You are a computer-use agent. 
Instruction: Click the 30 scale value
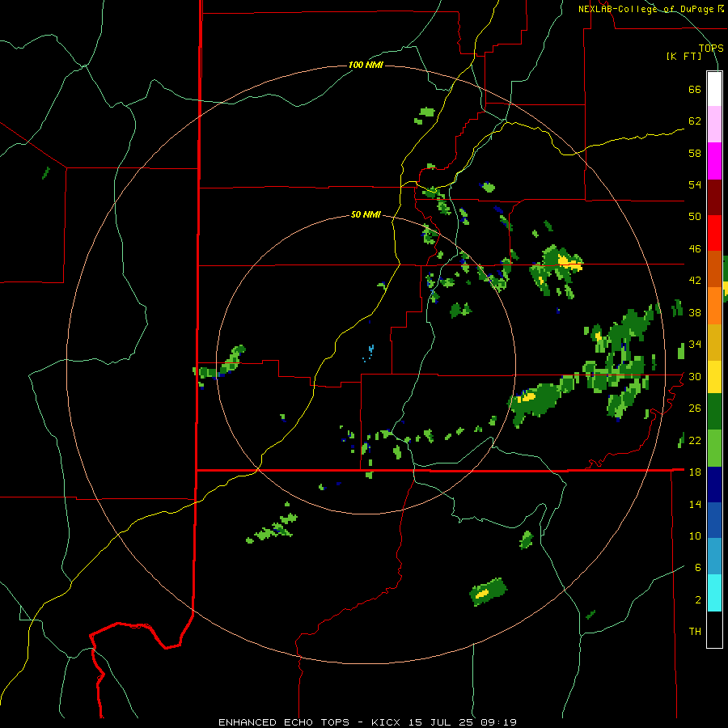click(x=695, y=376)
